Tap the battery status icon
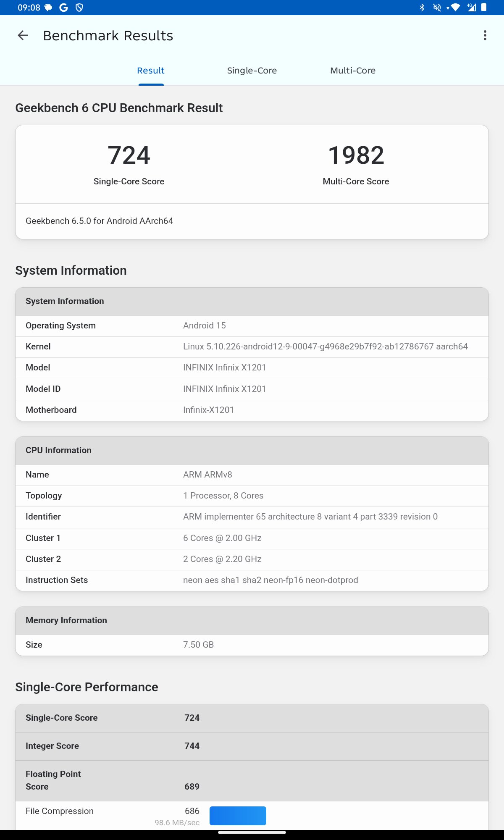Image resolution: width=504 pixels, height=840 pixels. (484, 8)
